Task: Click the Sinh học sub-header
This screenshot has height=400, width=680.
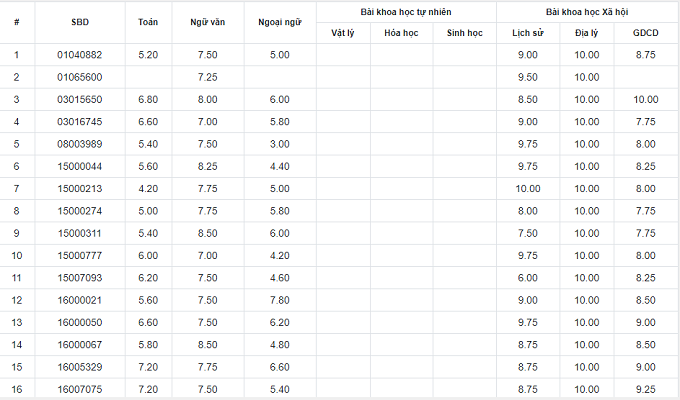Action: pyautogui.click(x=464, y=33)
